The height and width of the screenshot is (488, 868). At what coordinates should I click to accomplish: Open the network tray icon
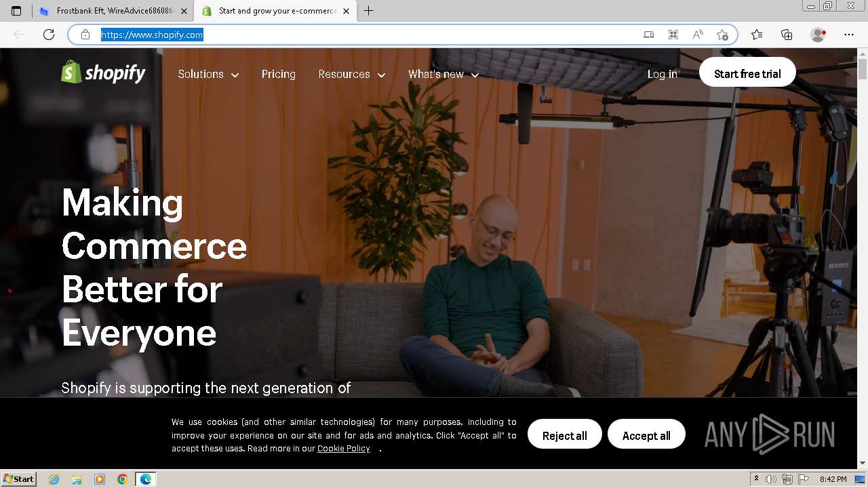pyautogui.click(x=787, y=479)
